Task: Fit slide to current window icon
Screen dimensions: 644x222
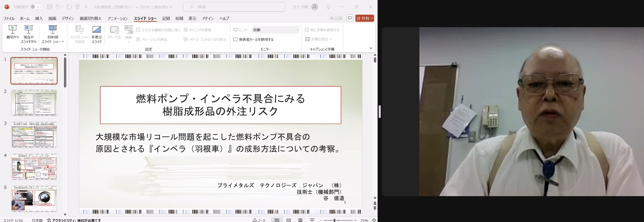Action: point(374,220)
